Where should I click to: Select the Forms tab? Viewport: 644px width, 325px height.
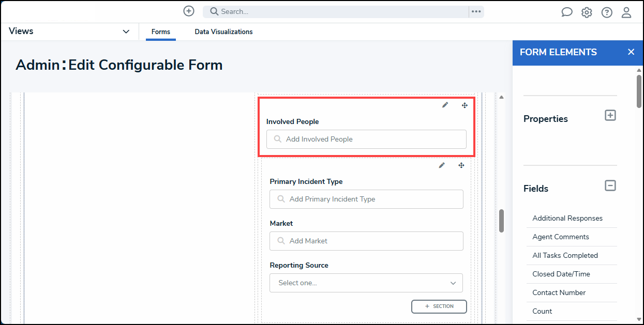tap(161, 32)
